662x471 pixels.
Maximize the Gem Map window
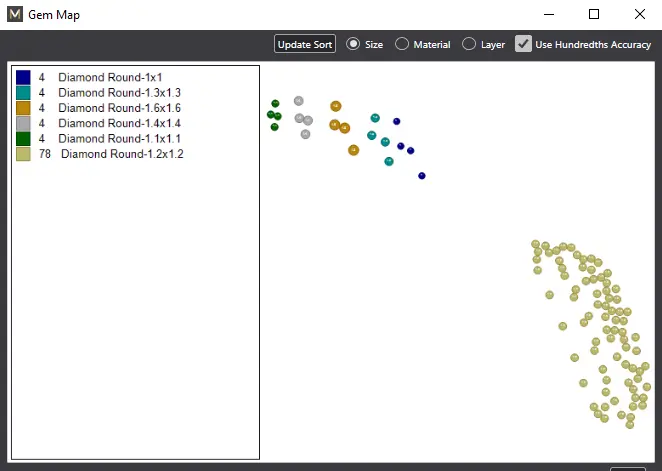tap(594, 14)
